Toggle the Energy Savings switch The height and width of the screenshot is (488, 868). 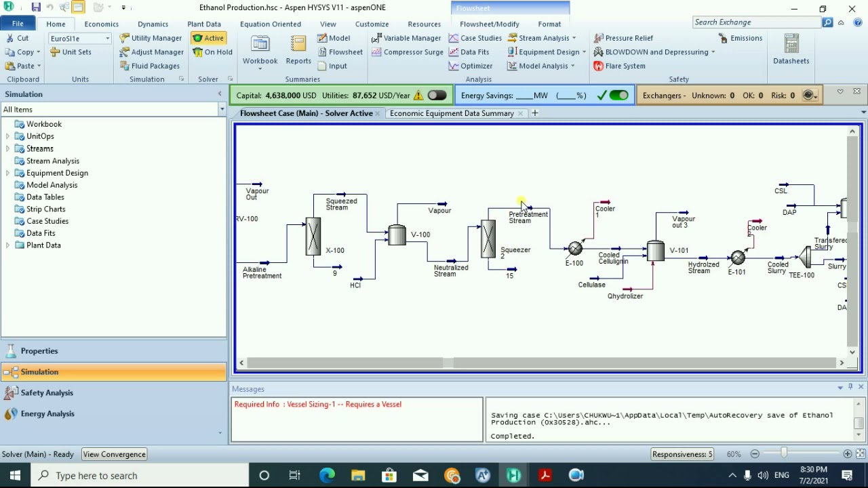tap(618, 96)
